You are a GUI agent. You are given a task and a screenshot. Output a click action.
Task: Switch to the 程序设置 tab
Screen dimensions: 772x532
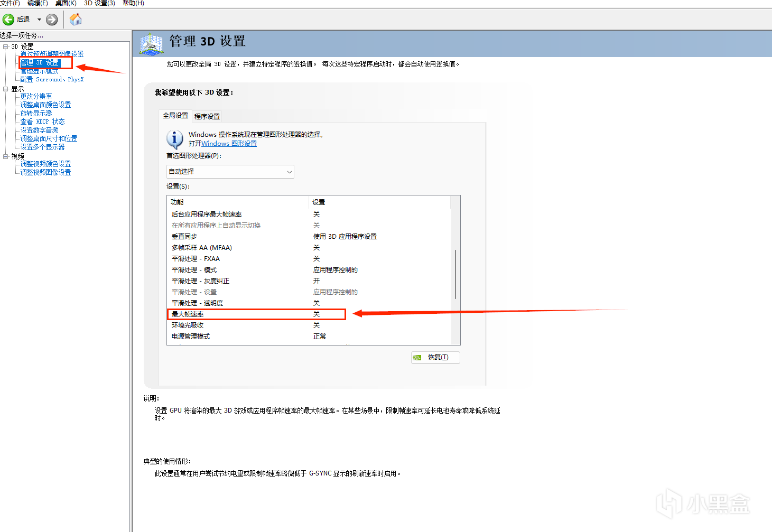click(x=207, y=116)
